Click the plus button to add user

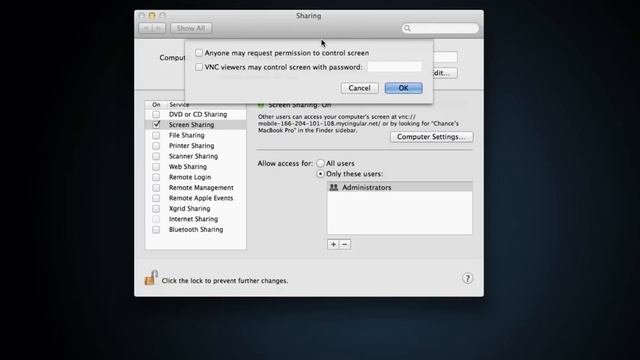coord(333,244)
